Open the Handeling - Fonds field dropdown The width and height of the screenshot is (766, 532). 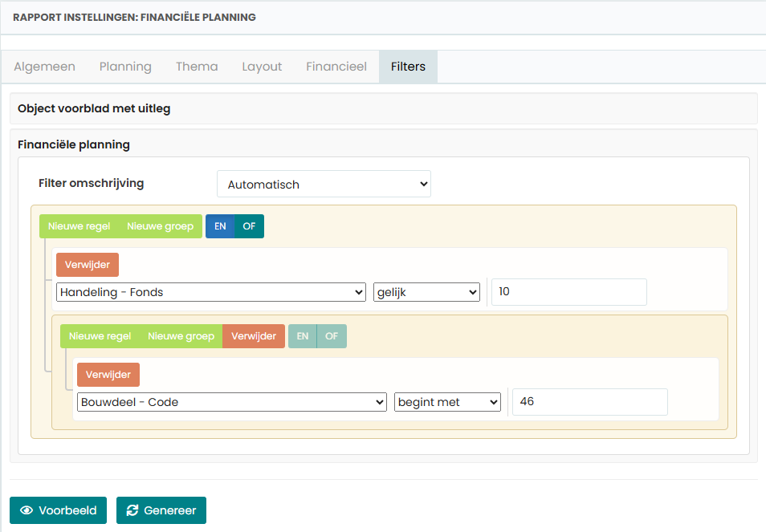211,292
